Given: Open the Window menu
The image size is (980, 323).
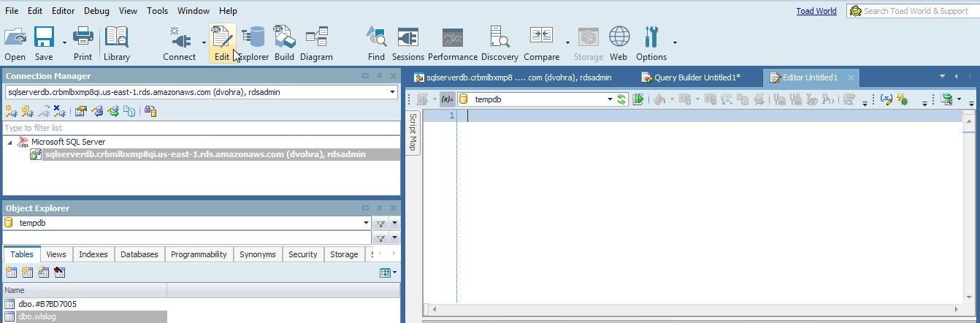Looking at the screenshot, I should point(194,11).
